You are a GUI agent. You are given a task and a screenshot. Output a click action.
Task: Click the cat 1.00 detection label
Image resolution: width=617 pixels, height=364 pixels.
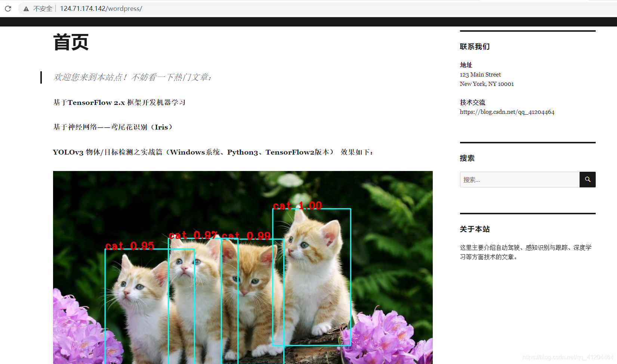(x=297, y=206)
